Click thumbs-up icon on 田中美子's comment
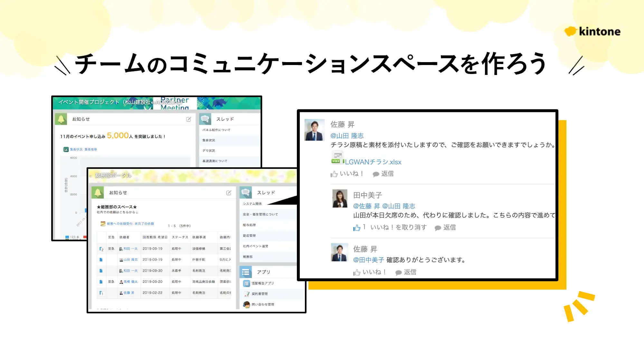The width and height of the screenshot is (644, 362). pyautogui.click(x=356, y=228)
